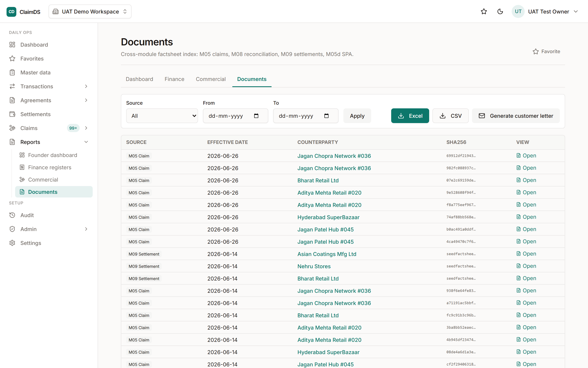Expand the Transactions menu chevron

[86, 86]
